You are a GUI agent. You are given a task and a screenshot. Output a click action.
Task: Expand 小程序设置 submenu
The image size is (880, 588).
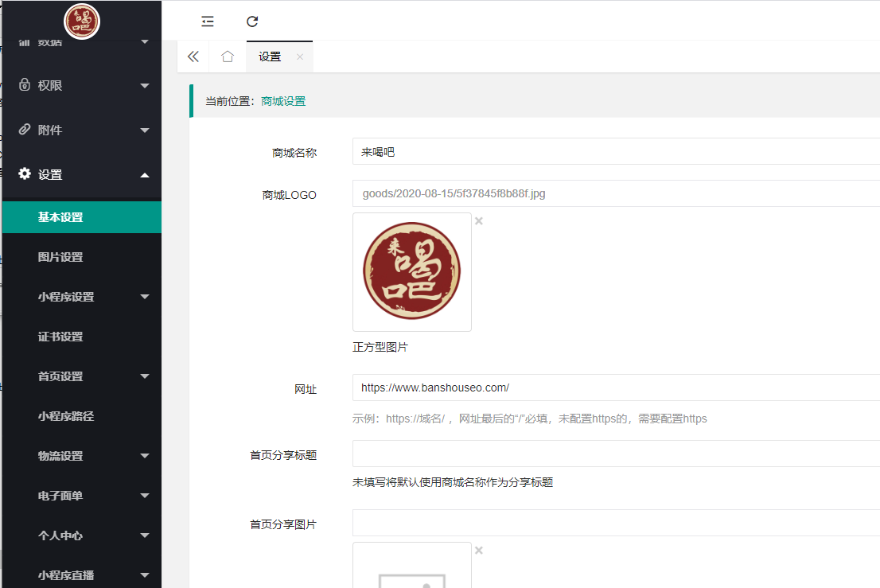81,297
